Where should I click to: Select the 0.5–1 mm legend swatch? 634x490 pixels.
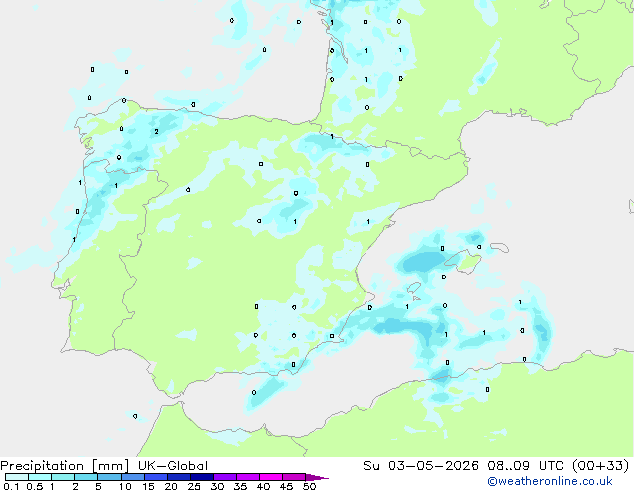(40, 477)
